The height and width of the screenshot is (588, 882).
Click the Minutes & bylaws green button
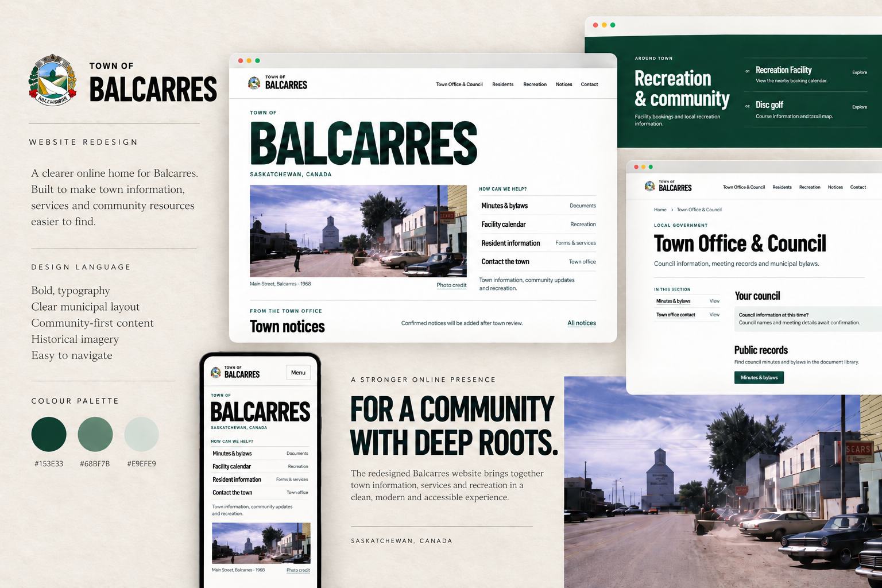(759, 377)
